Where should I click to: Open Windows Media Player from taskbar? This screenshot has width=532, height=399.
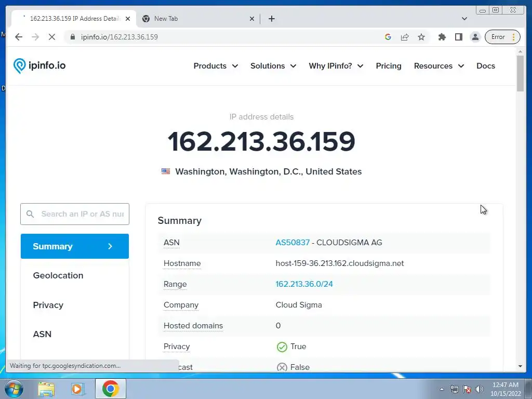click(78, 389)
